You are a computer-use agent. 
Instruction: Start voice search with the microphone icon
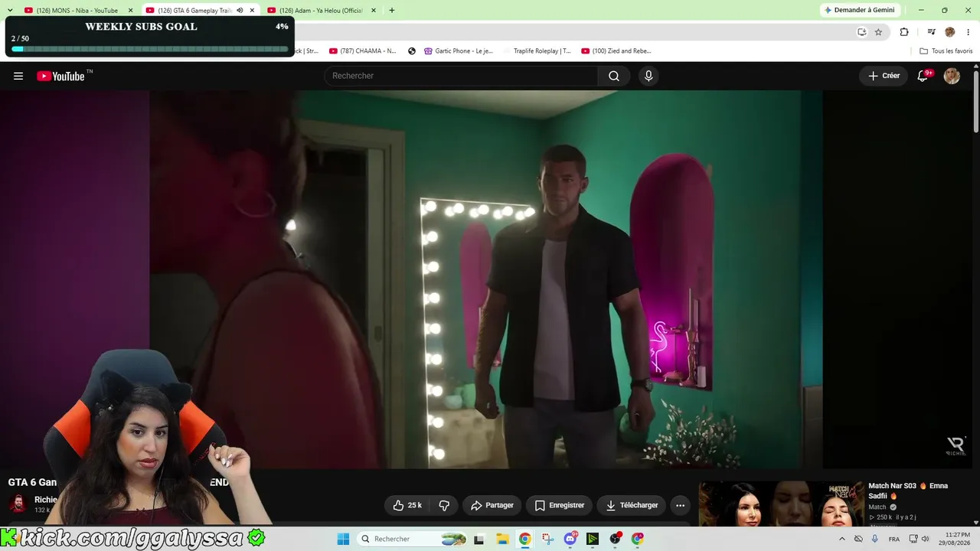[648, 76]
